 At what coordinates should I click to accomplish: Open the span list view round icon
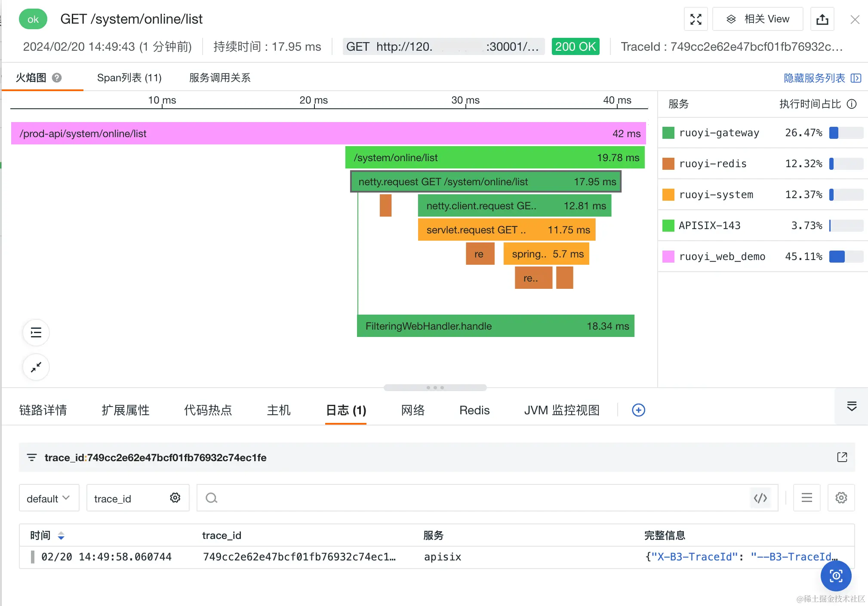[x=36, y=333]
